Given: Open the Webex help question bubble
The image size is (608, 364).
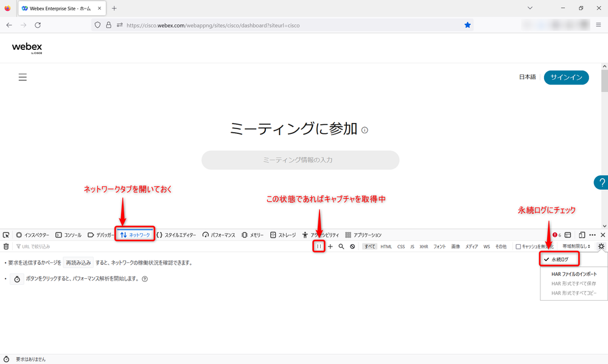Looking at the screenshot, I should coord(601,183).
